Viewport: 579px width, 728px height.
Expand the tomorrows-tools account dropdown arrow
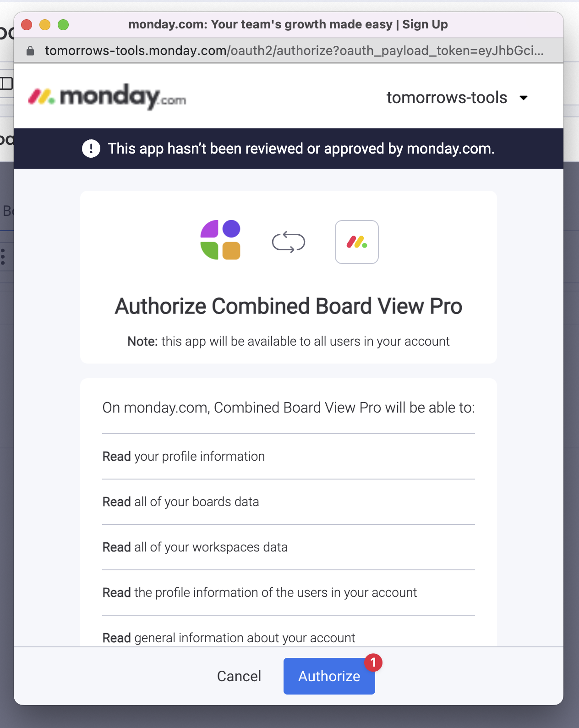click(524, 98)
